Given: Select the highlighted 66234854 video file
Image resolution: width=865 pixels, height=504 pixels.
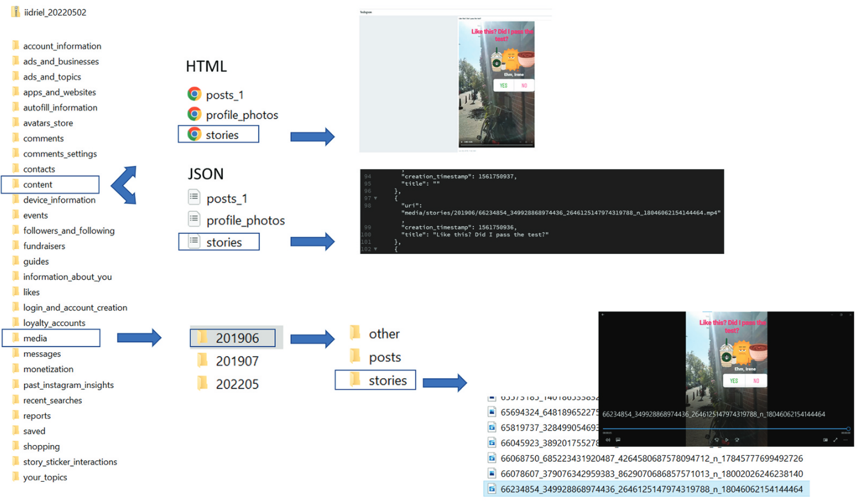Looking at the screenshot, I should tap(646, 490).
